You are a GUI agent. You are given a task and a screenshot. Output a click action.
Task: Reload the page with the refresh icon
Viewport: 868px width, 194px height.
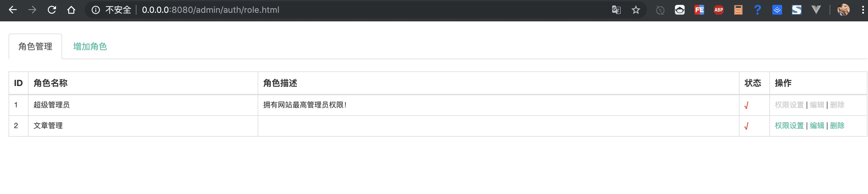[x=51, y=10]
